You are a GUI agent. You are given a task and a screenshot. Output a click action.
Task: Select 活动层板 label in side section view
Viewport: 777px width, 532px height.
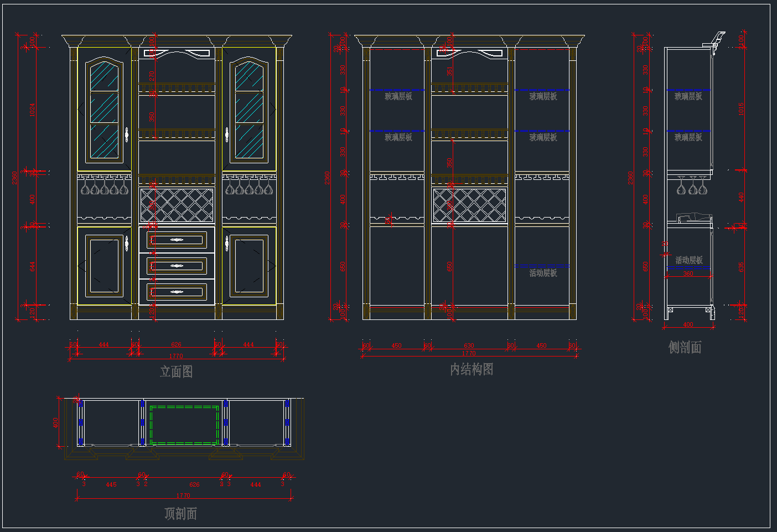[688, 260]
